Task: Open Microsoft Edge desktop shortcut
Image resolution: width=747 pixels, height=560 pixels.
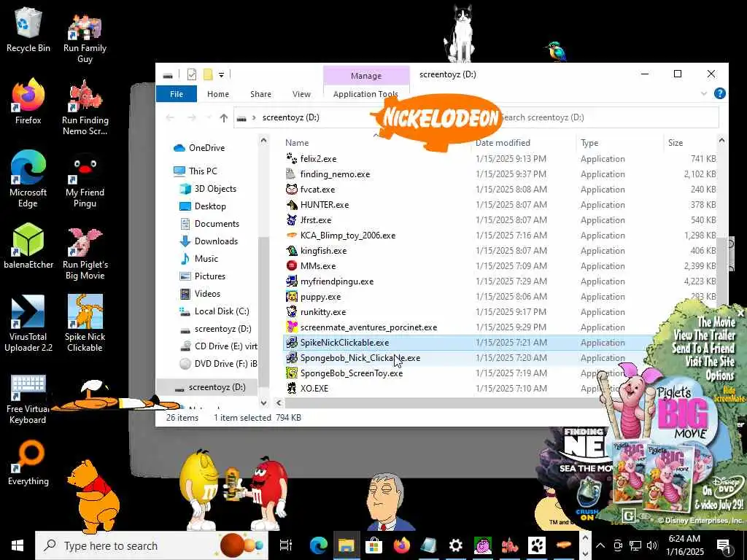Action: 28,179
